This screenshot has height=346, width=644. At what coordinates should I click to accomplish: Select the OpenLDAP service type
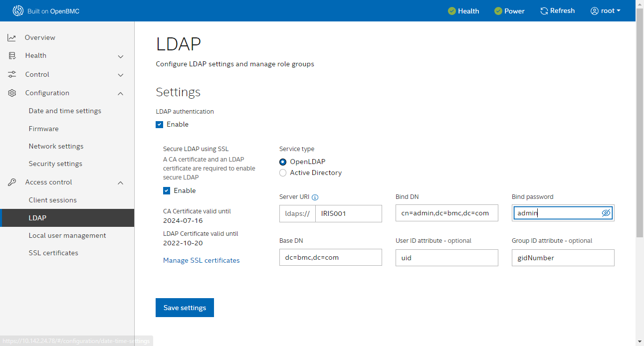pyautogui.click(x=283, y=162)
